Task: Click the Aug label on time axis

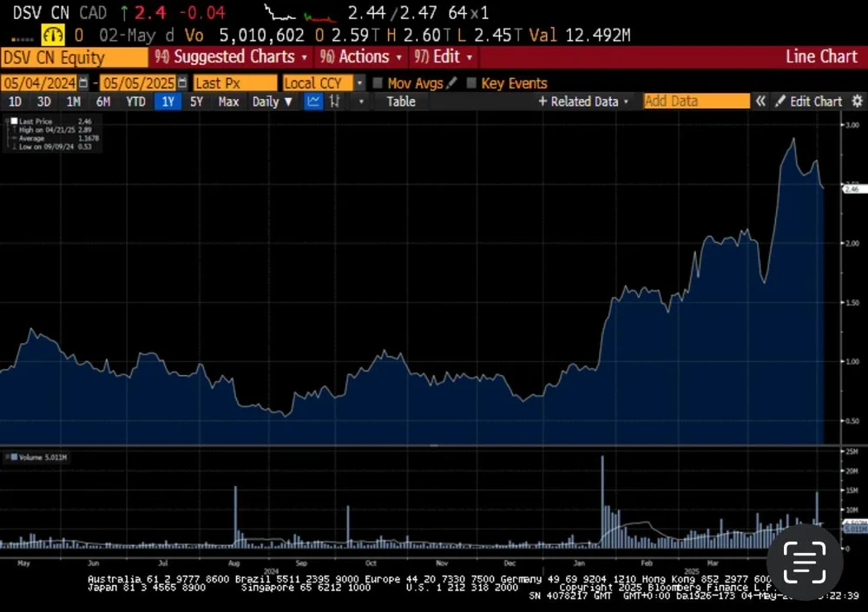Action: point(233,563)
